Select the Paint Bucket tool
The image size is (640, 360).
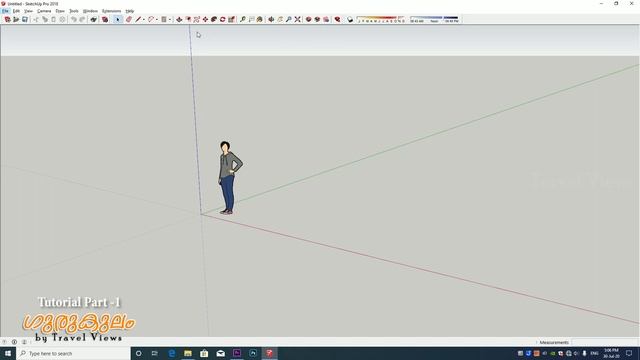click(260, 19)
